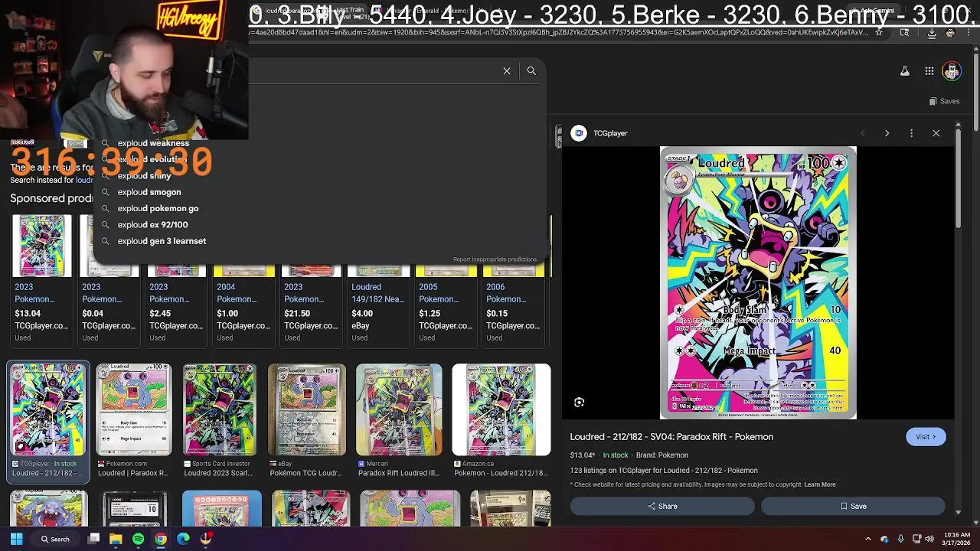Open Chrome three-dot menu
Viewport: 980px width, 551px height.
coord(970,33)
